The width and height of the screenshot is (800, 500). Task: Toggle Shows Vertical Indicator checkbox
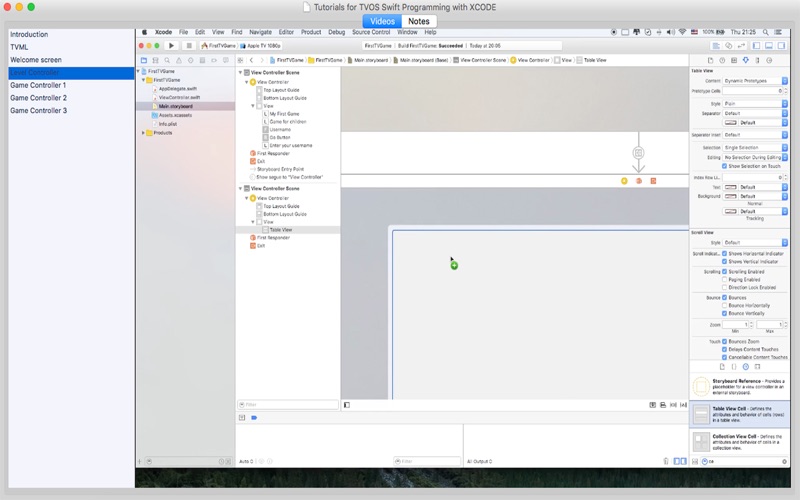[x=724, y=261]
